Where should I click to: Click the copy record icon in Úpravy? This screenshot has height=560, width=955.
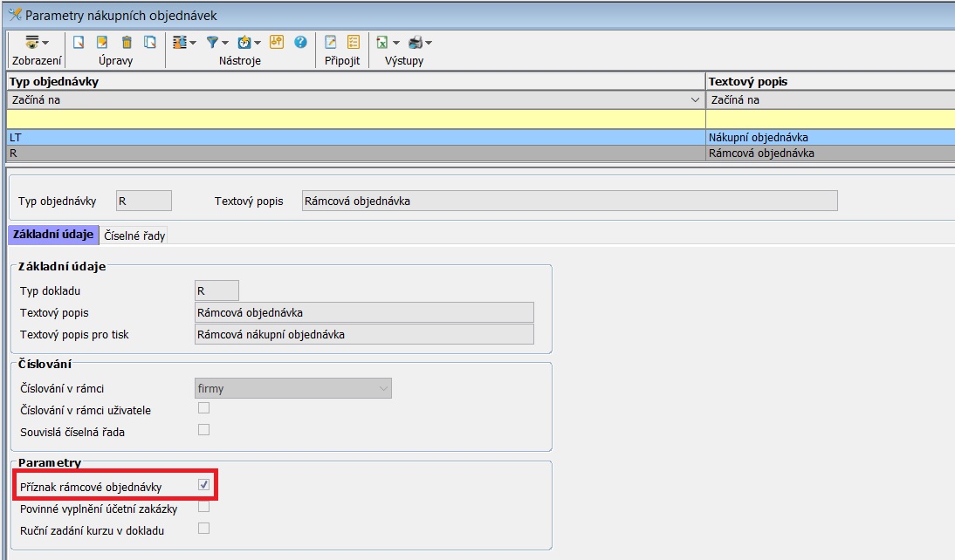tap(150, 42)
